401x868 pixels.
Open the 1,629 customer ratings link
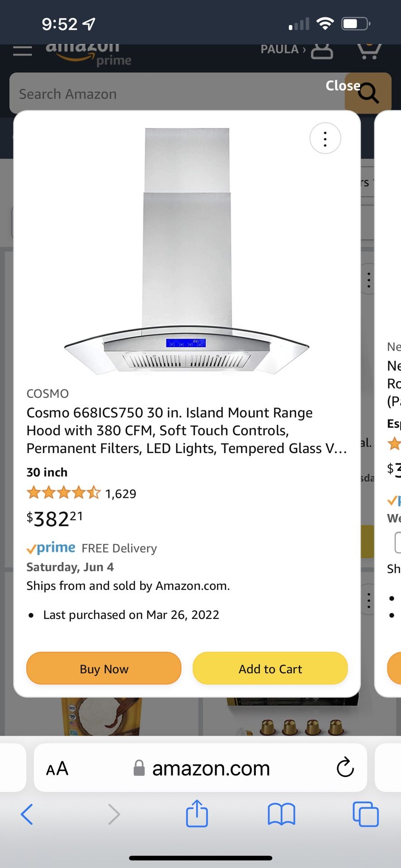[x=120, y=494]
